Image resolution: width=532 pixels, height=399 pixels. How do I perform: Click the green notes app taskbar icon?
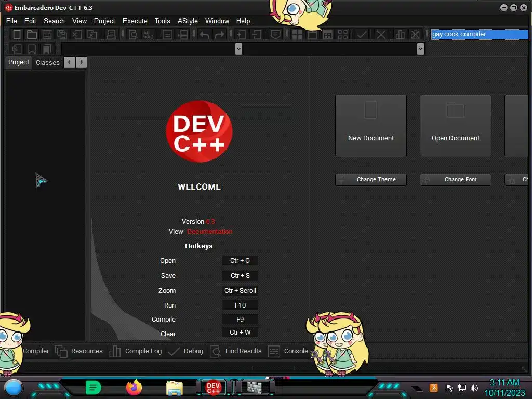[94, 388]
